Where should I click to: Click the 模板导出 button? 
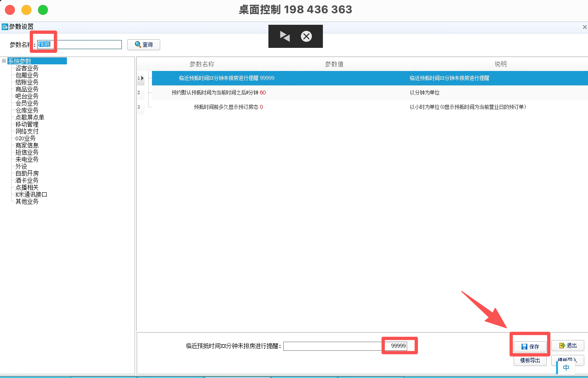530,360
